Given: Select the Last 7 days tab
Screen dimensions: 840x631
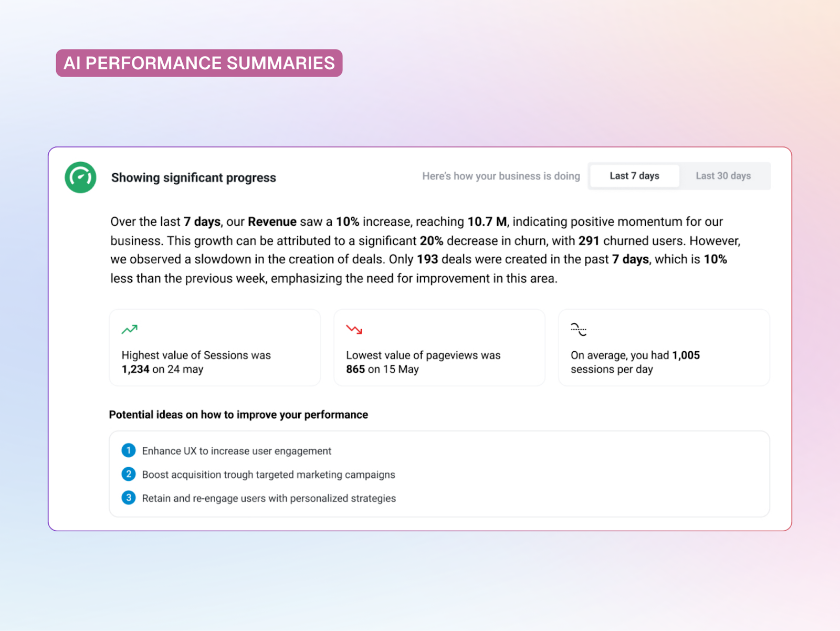Looking at the screenshot, I should click(x=634, y=176).
